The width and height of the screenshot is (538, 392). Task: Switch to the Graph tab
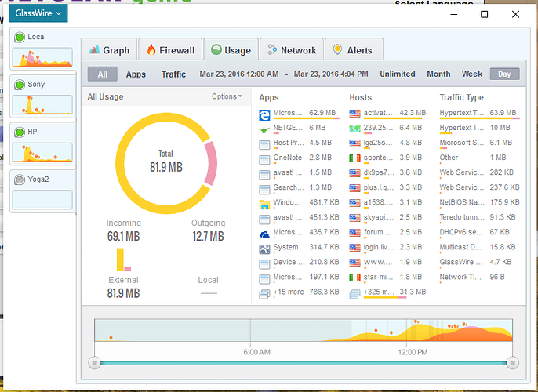pyautogui.click(x=109, y=50)
